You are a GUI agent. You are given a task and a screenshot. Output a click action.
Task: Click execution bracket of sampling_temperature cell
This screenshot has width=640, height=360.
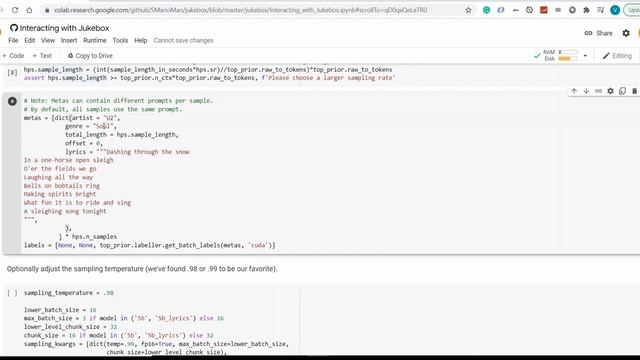[12, 293]
